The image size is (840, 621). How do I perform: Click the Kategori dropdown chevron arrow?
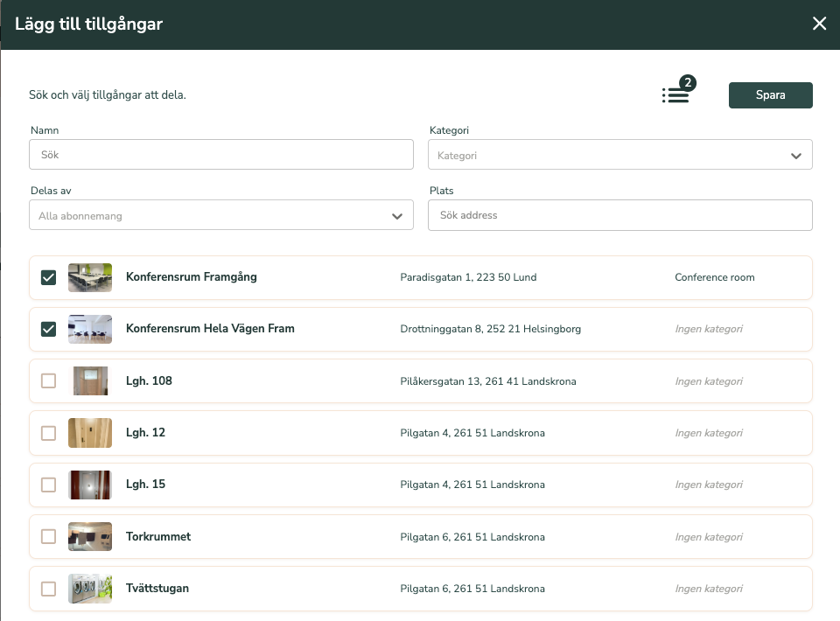pos(795,156)
